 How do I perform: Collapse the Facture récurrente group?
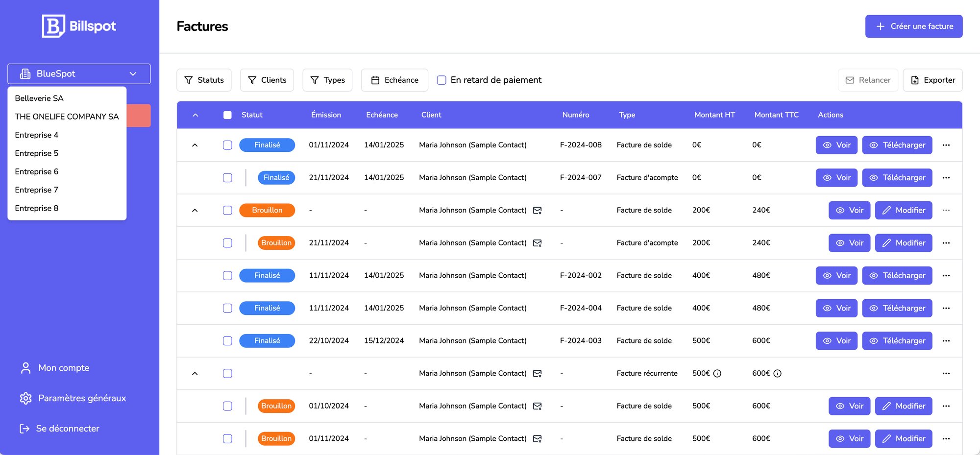[195, 373]
